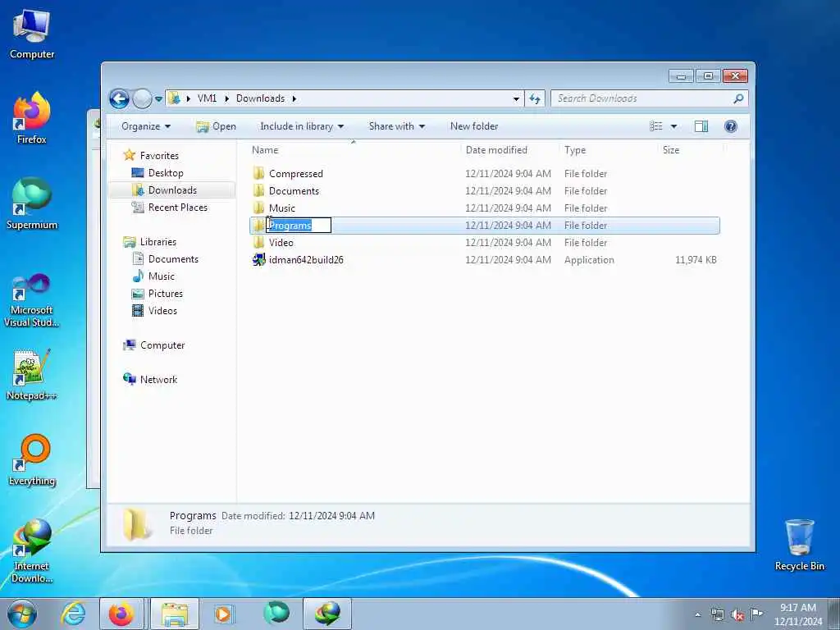This screenshot has width=840, height=630.
Task: Click VM1 in the address breadcrumb
Action: coord(208,98)
